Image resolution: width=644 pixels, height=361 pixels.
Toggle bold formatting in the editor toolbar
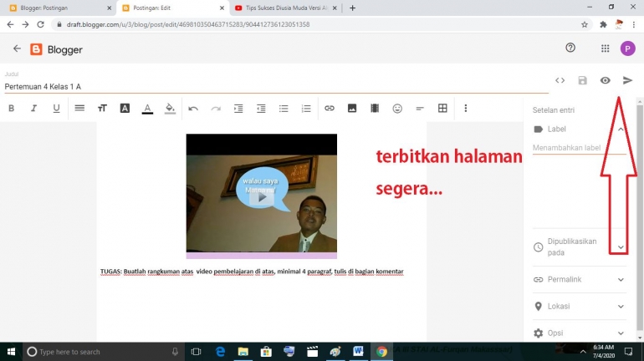pos(12,109)
